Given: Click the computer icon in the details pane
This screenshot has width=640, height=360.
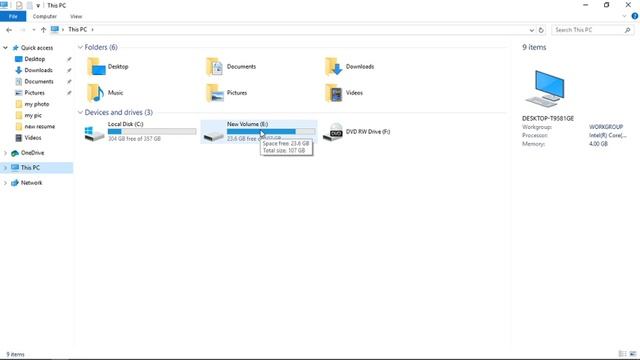Looking at the screenshot, I should pos(546,88).
